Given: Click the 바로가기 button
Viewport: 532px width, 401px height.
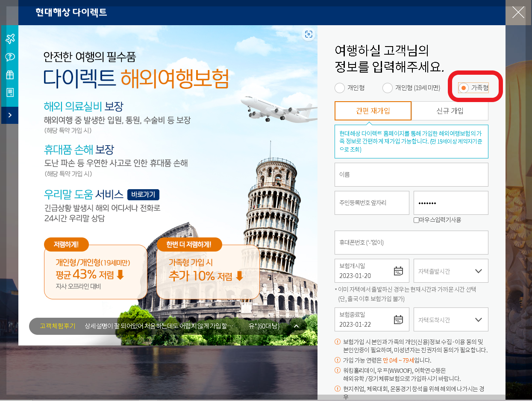Looking at the screenshot, I should click(x=144, y=195).
